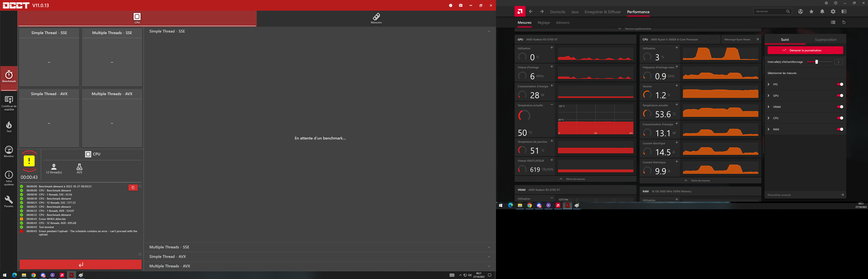Open AMD Software settings gear

click(x=833, y=11)
